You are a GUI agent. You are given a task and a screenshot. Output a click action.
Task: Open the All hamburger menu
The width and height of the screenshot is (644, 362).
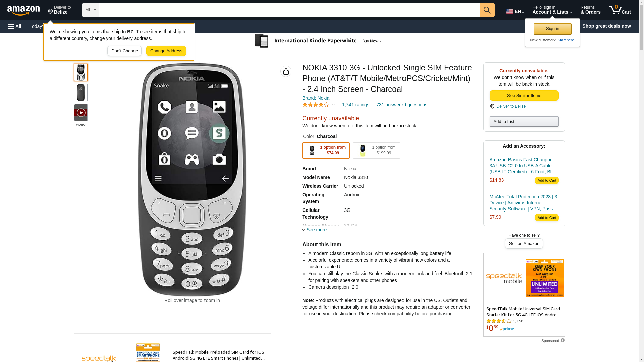[x=15, y=26]
